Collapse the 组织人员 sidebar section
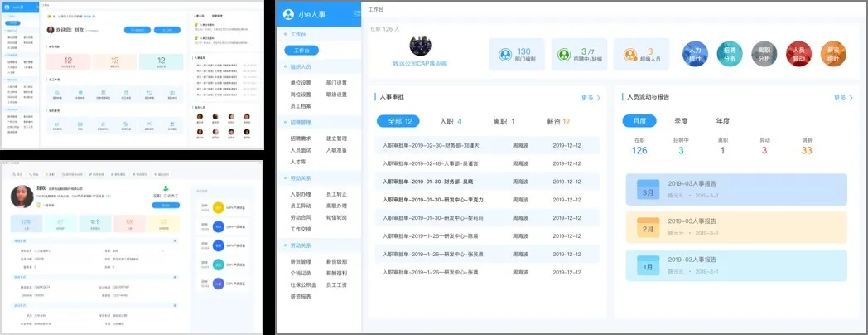Screen dimensions: 868x335 coord(301,66)
